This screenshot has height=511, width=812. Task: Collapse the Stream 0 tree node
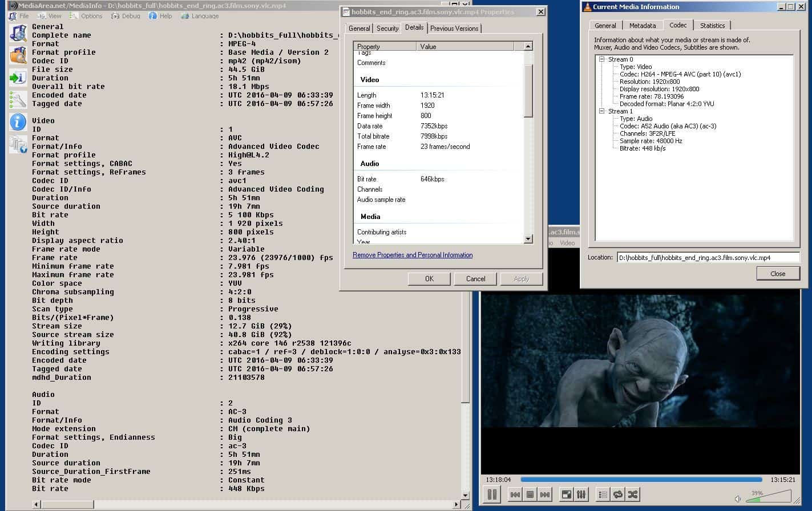(x=601, y=59)
